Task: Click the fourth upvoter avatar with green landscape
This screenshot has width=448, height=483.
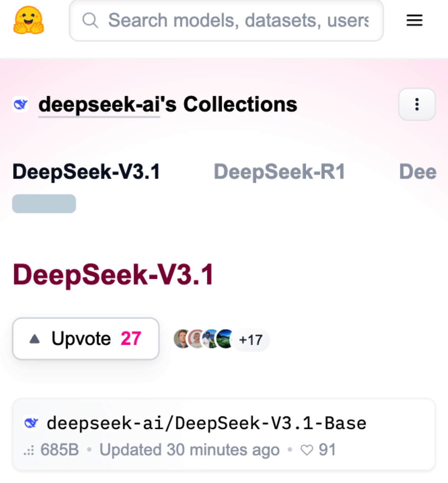Action: pos(226,339)
